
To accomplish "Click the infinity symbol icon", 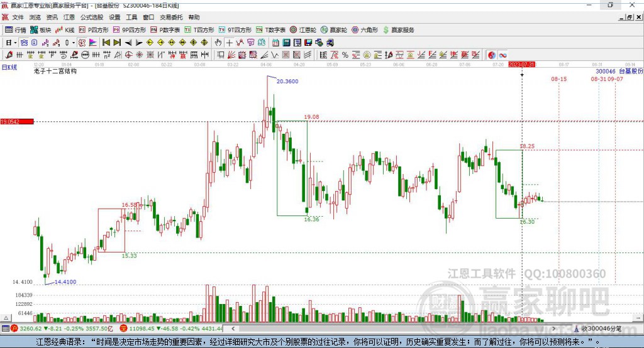I will pos(503,55).
